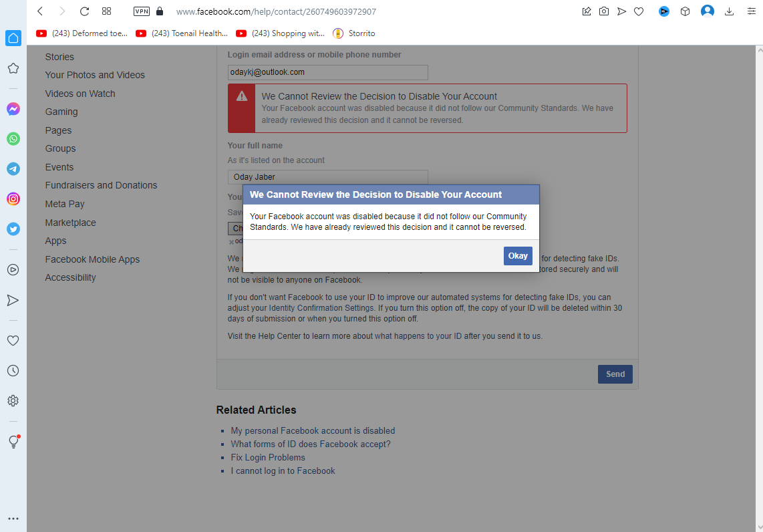Screen dimensions: 763x532
Task: Open the Fix Login Problems related article
Action: pyautogui.click(x=268, y=457)
